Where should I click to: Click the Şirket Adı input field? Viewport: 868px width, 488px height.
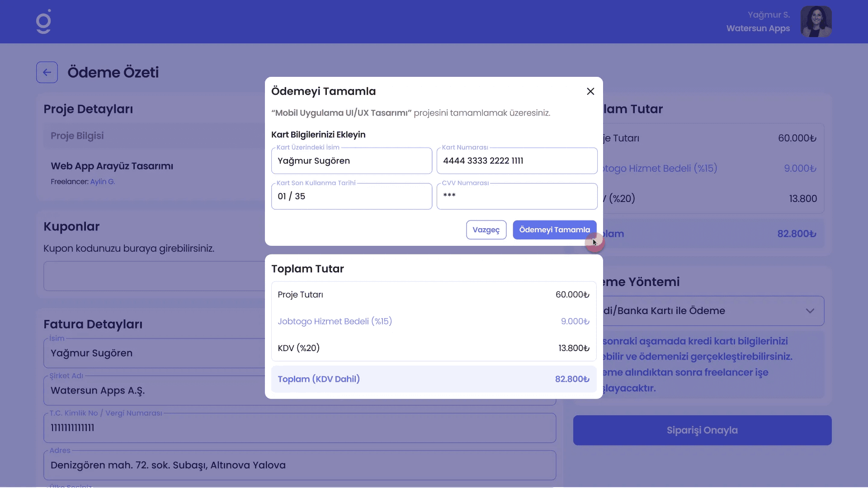(x=154, y=391)
